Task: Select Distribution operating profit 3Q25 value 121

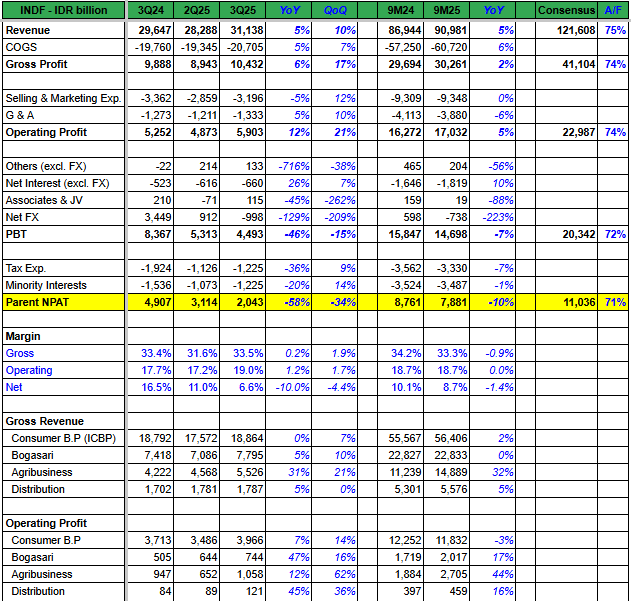Action: pyautogui.click(x=254, y=591)
